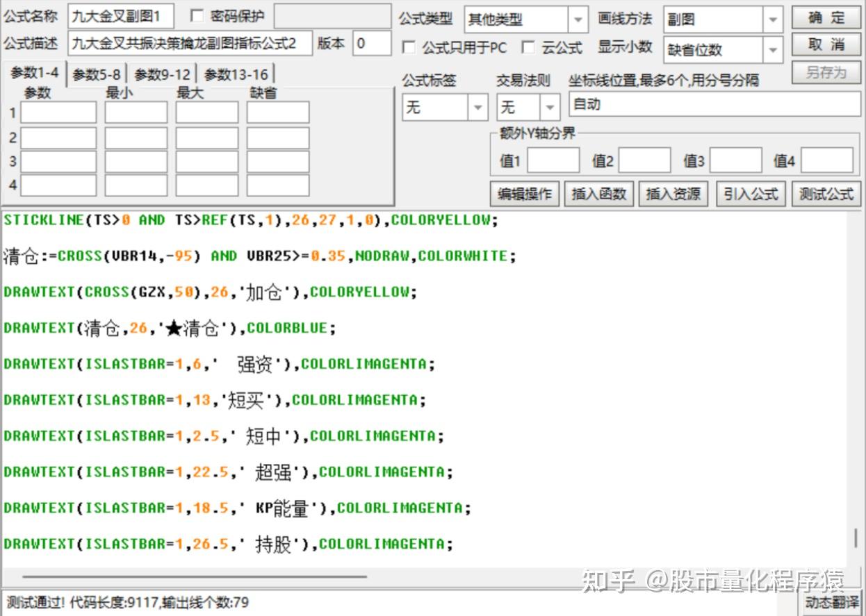Open the 公式标签 dropdown
Image resolution: width=866 pixels, height=616 pixels.
pos(477,108)
